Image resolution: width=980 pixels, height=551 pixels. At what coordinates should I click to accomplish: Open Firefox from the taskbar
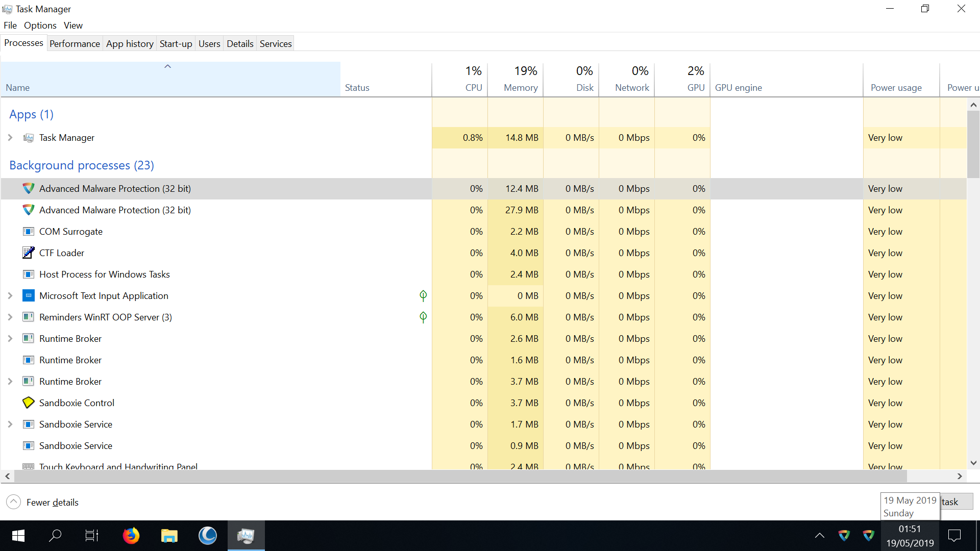click(131, 535)
